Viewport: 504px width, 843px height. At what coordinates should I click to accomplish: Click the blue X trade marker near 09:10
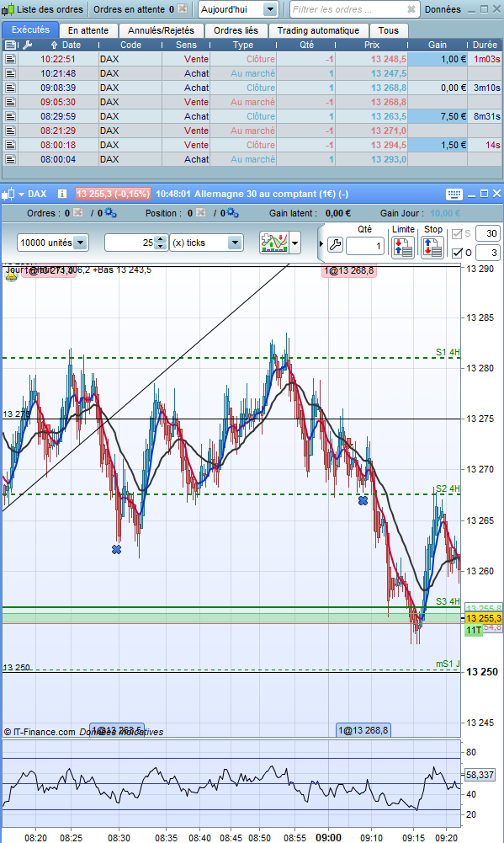click(363, 500)
